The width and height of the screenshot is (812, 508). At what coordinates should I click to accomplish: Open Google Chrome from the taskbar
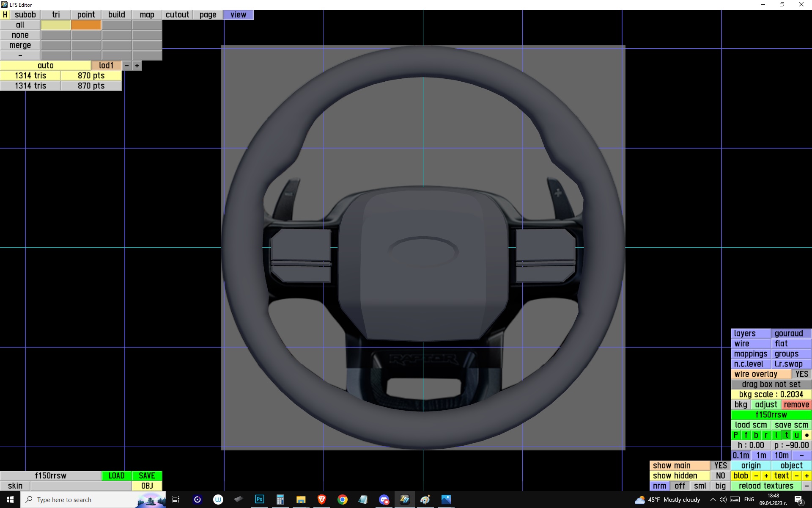click(x=343, y=500)
